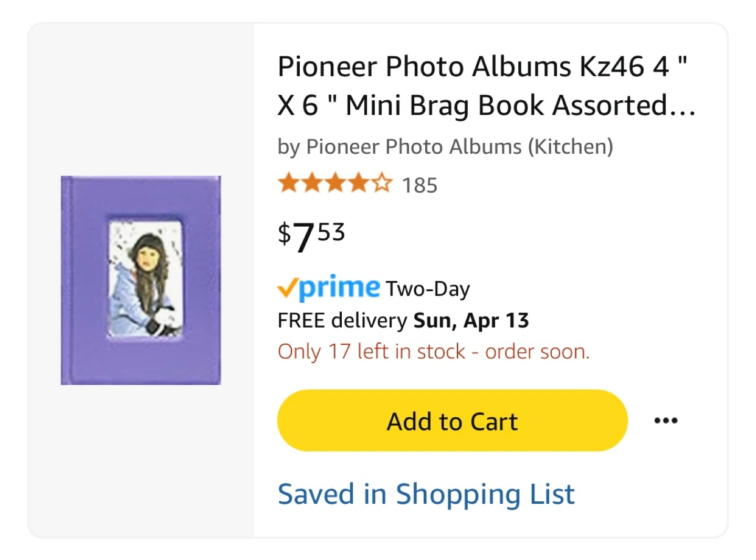The image size is (756, 560).
Task: Open the three-dot more options menu
Action: click(x=666, y=420)
